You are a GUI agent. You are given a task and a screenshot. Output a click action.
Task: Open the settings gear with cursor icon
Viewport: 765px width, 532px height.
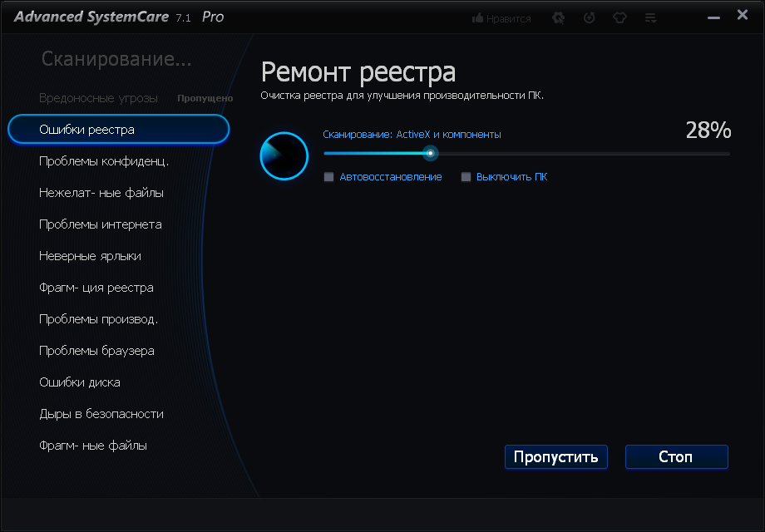tap(558, 18)
